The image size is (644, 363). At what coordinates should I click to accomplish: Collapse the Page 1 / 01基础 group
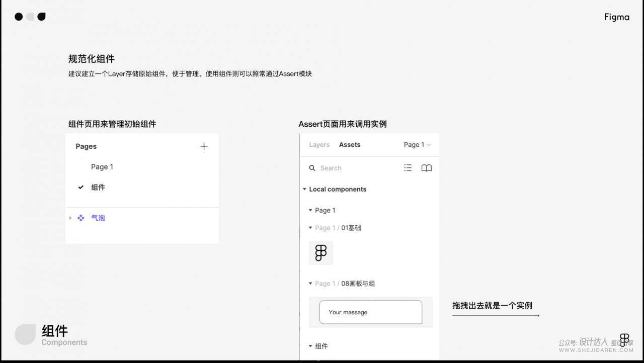click(310, 228)
